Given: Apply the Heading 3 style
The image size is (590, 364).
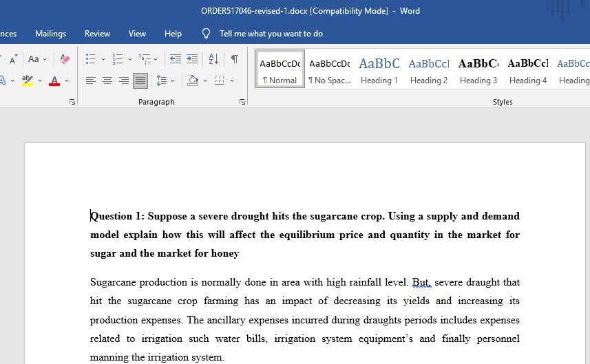Looking at the screenshot, I should pyautogui.click(x=478, y=69).
